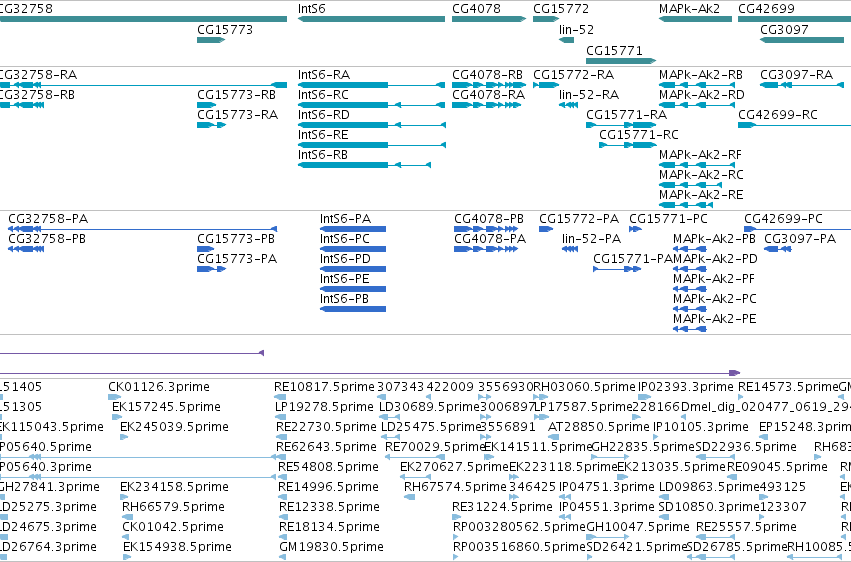The image size is (851, 562).
Task: Click EST RH03060.5prime
Action: (541, 398)
